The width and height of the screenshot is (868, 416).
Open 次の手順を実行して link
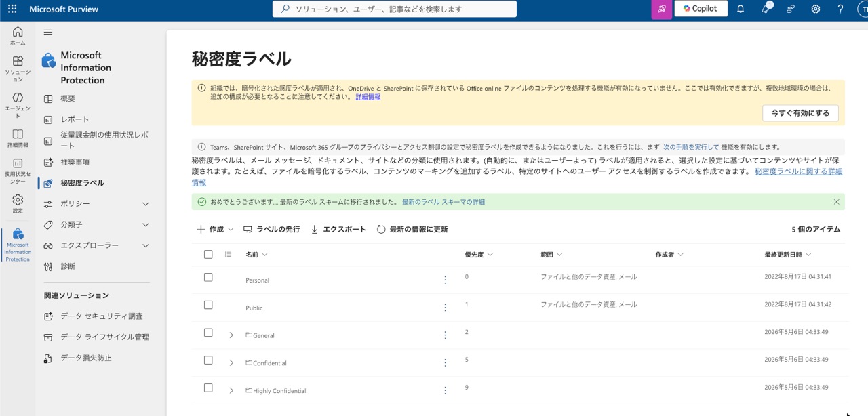[691, 147]
